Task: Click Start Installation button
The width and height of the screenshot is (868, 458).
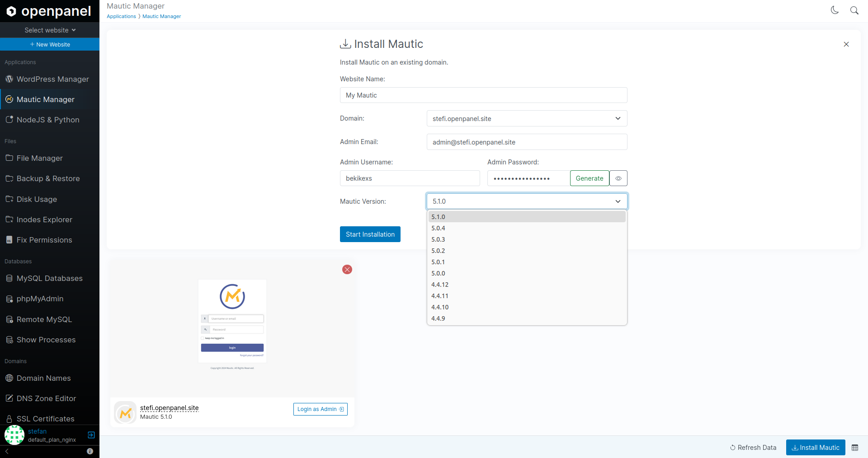Action: click(370, 234)
